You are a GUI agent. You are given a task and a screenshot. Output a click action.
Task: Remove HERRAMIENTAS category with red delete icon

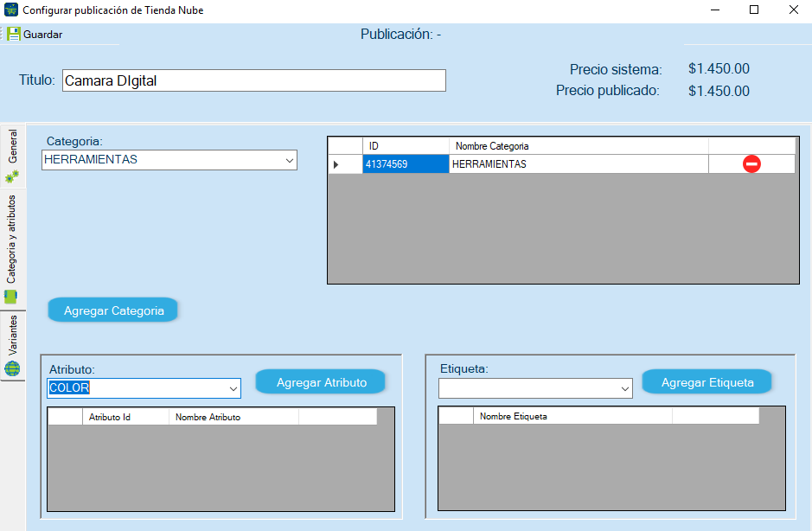[x=751, y=163]
